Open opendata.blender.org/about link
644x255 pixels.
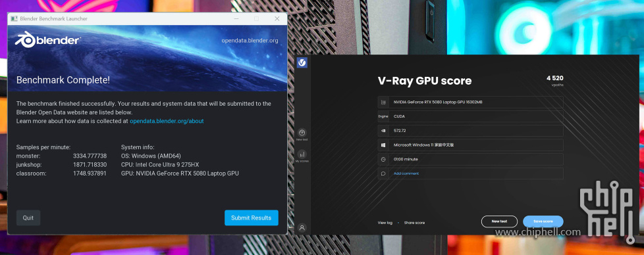167,121
